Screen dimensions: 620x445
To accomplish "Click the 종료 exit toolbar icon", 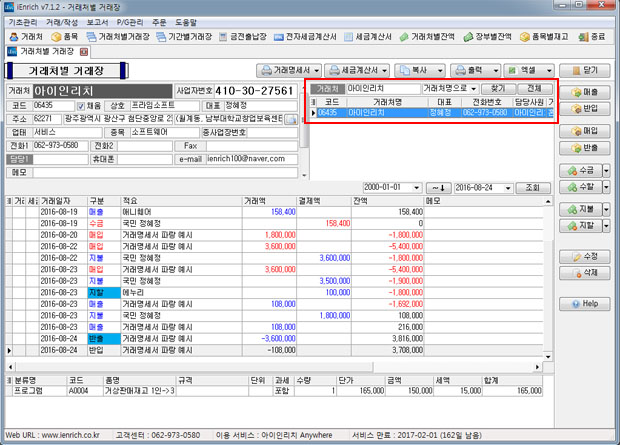I will click(596, 35).
